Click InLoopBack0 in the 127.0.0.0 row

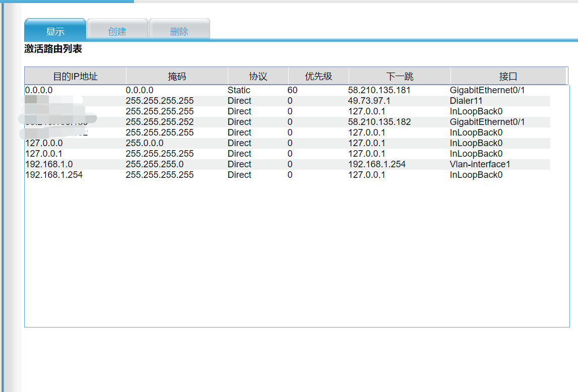coord(476,143)
